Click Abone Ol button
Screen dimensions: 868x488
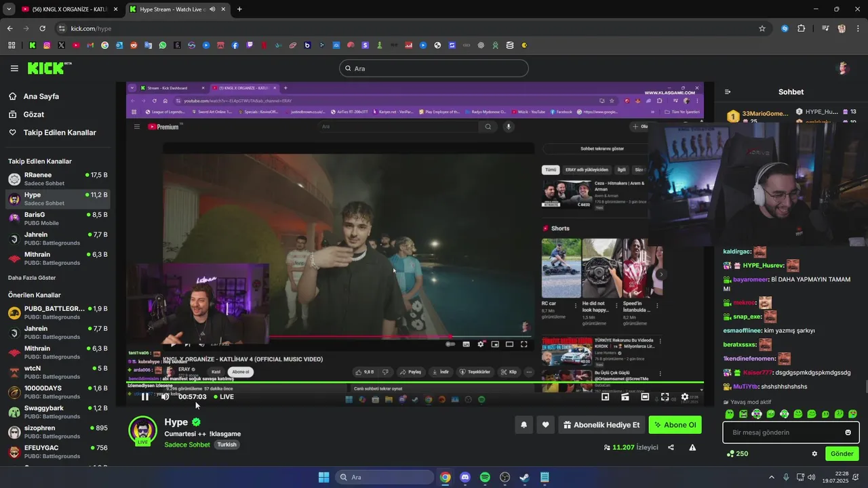click(x=675, y=425)
